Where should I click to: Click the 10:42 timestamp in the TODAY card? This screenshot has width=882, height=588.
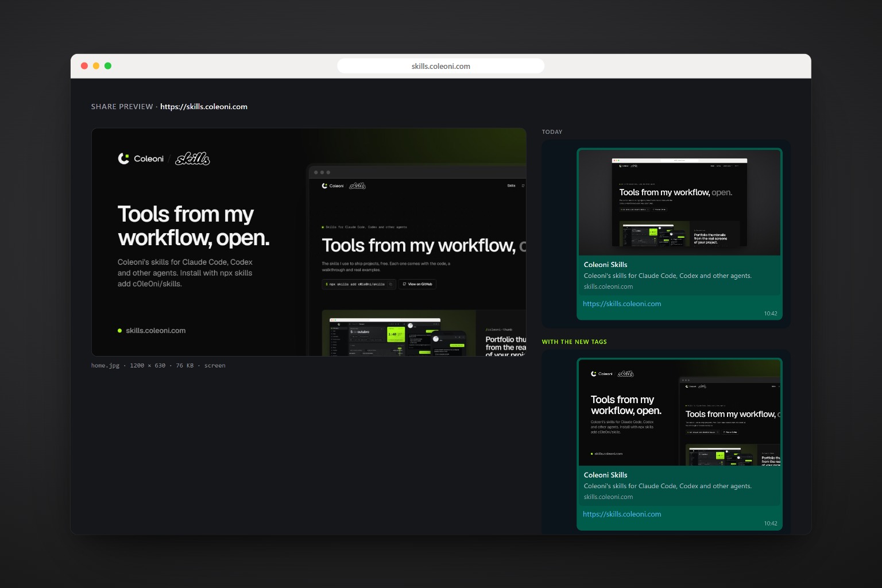pos(770,314)
